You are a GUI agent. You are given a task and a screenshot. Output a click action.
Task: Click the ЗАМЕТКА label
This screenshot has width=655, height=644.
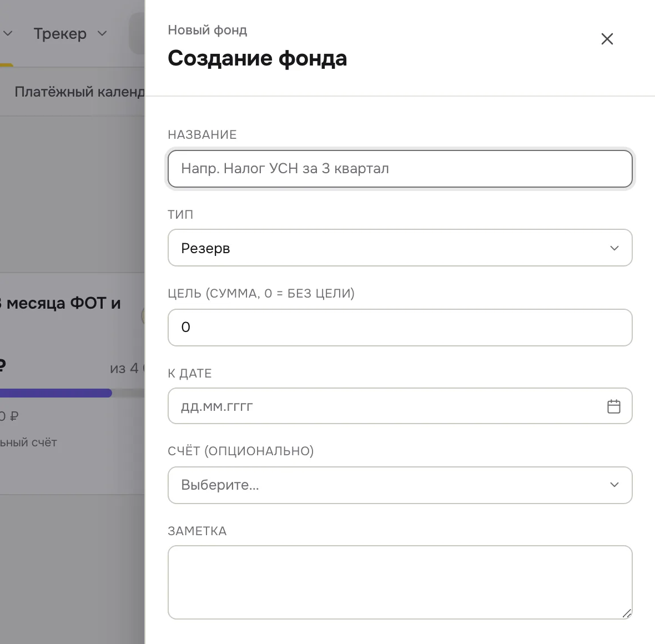pyautogui.click(x=197, y=531)
